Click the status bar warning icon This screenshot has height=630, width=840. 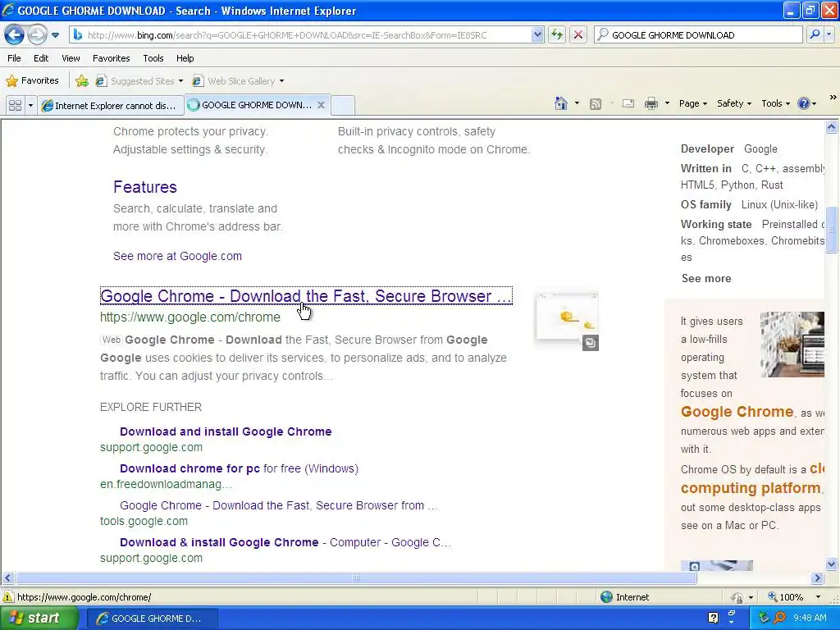click(x=8, y=597)
